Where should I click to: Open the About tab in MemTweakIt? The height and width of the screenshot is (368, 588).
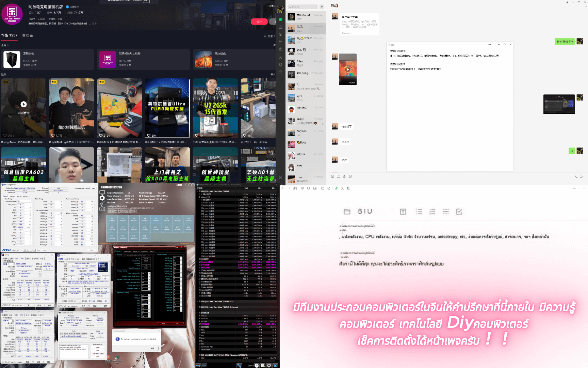click(x=152, y=251)
